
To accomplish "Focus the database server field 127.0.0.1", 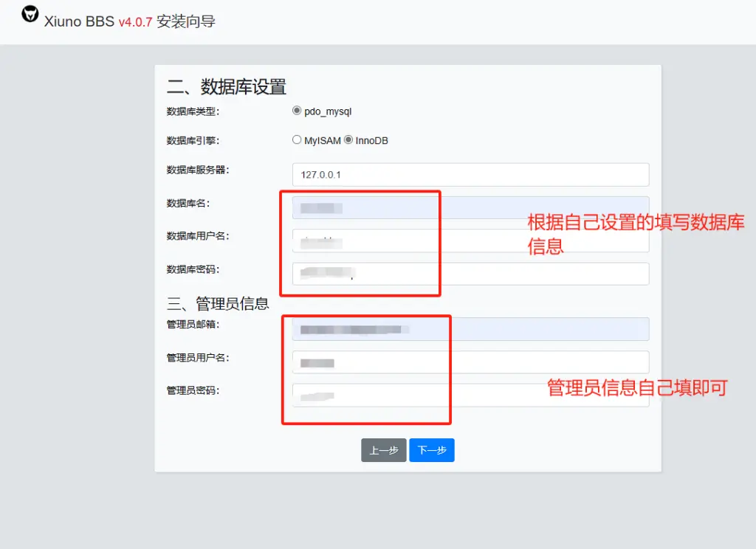I will tap(470, 174).
